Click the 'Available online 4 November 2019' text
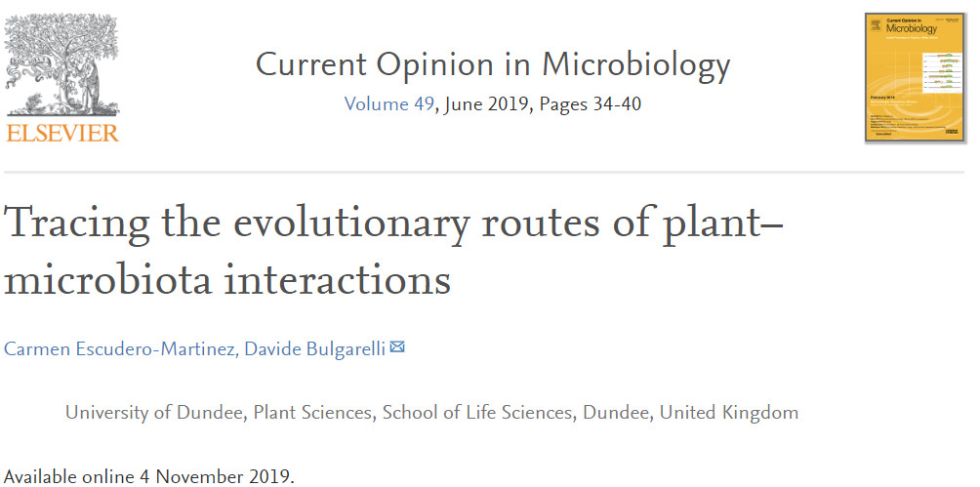980x487 pixels. tap(147, 477)
